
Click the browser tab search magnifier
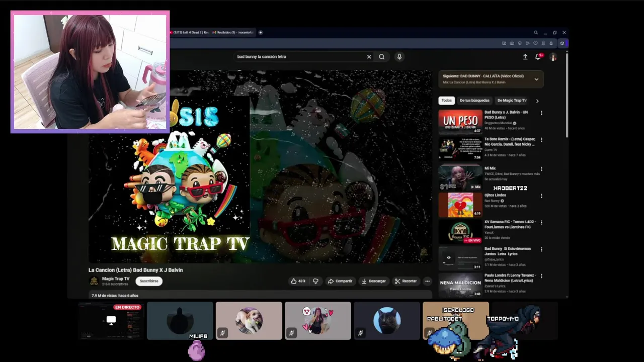[x=536, y=33]
